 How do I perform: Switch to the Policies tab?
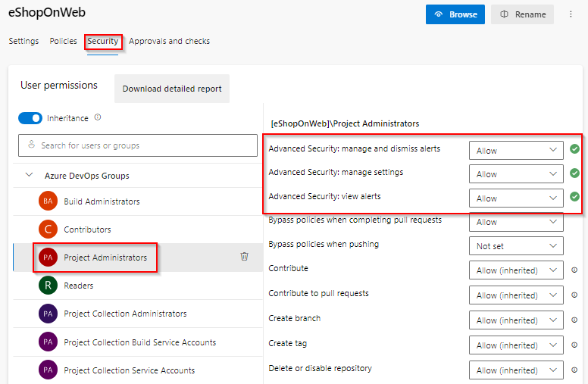[63, 41]
